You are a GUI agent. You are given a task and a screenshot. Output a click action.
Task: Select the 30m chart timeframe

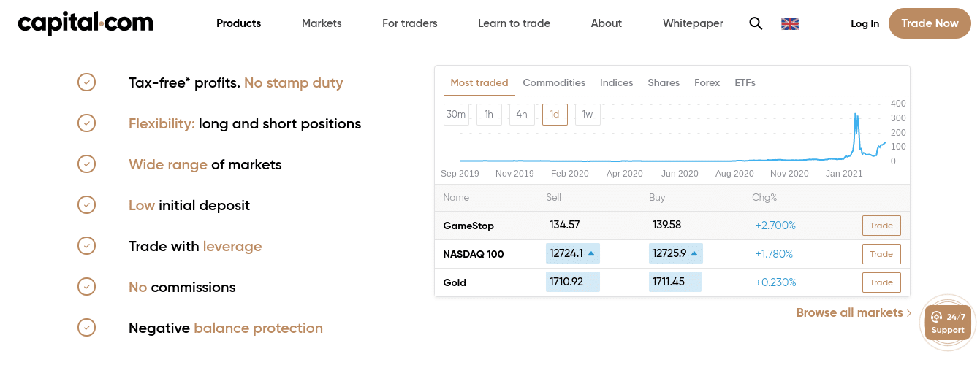tap(456, 115)
